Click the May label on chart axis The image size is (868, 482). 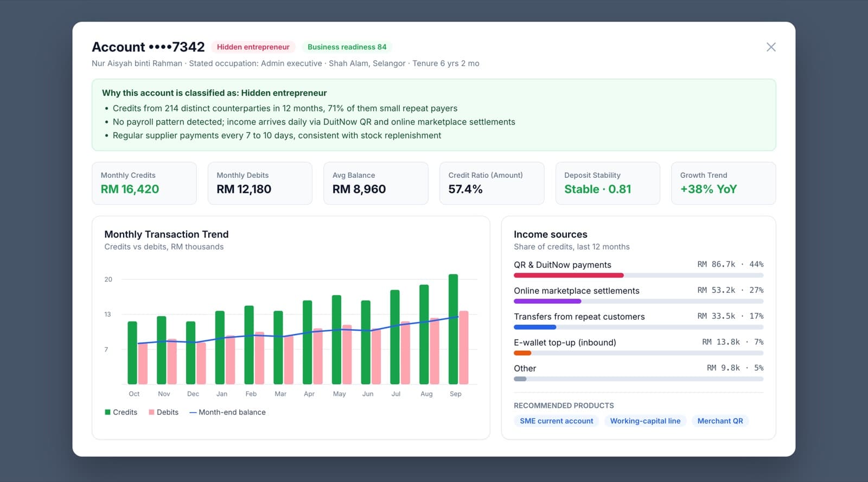coord(339,394)
